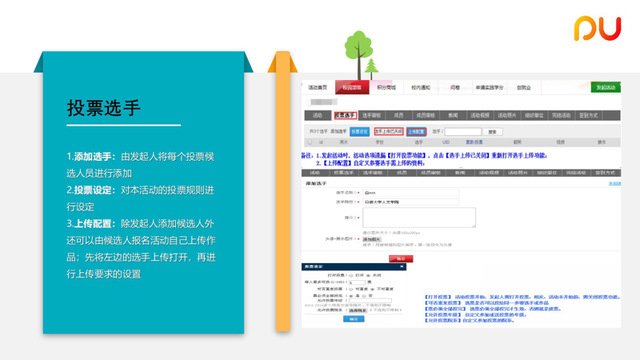Select the 打开 radio option for 打开投票
Viewport: 640px width, 360px height.
[x=351, y=276]
